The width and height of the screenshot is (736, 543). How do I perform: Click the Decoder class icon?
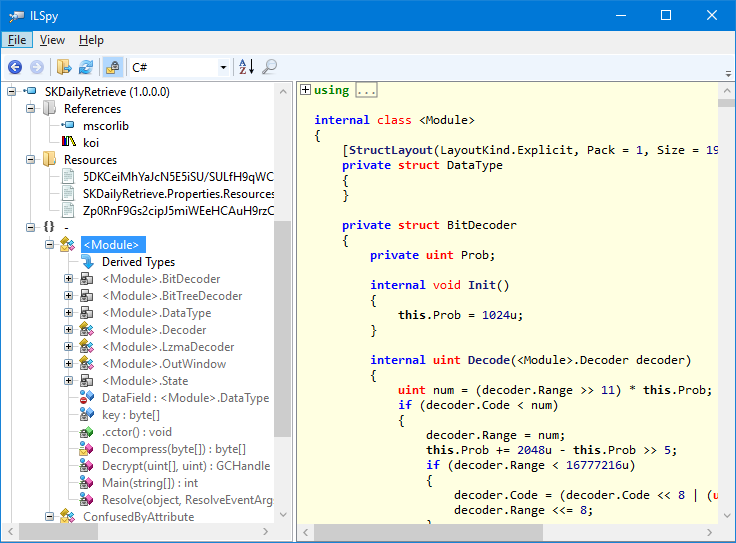(86, 329)
